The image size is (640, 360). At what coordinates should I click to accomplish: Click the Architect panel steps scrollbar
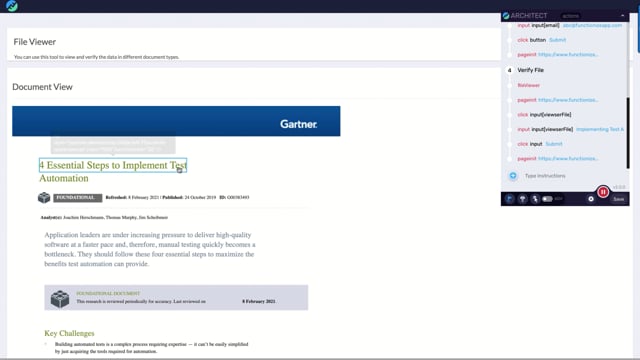tap(628, 133)
